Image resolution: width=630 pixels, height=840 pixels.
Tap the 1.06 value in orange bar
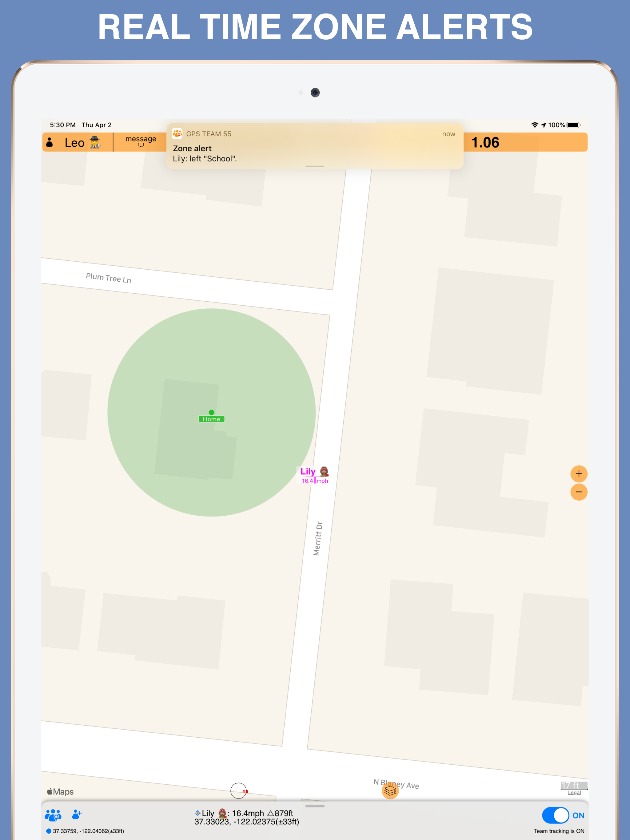(485, 142)
